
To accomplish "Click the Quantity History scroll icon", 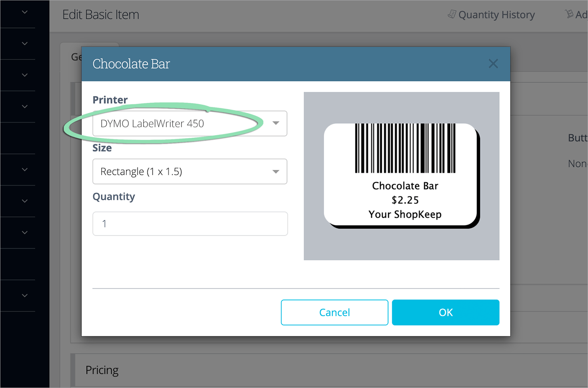I will point(452,14).
